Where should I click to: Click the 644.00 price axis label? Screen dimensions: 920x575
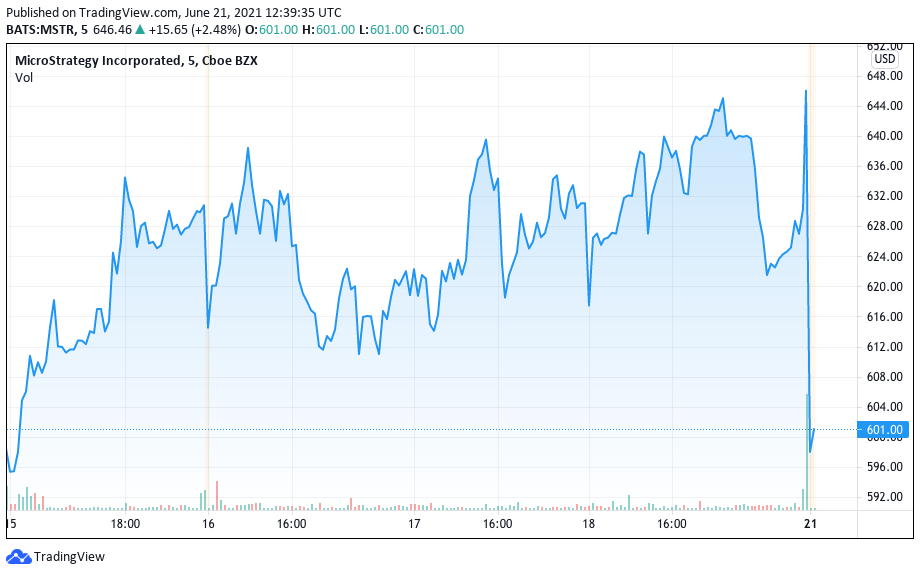click(x=884, y=106)
